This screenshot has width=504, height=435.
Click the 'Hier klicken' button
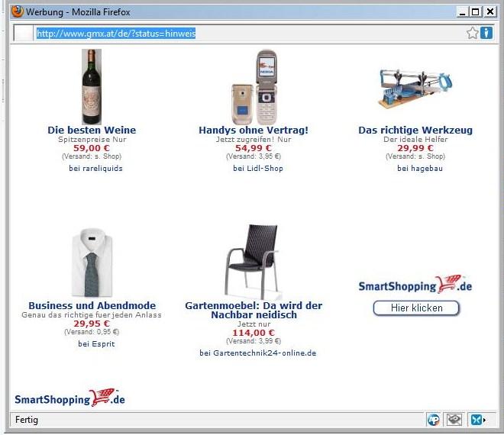click(417, 308)
